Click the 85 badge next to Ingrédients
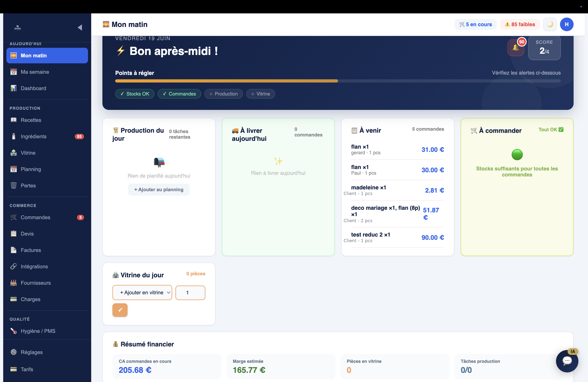This screenshot has height=382, width=588. pos(79,136)
